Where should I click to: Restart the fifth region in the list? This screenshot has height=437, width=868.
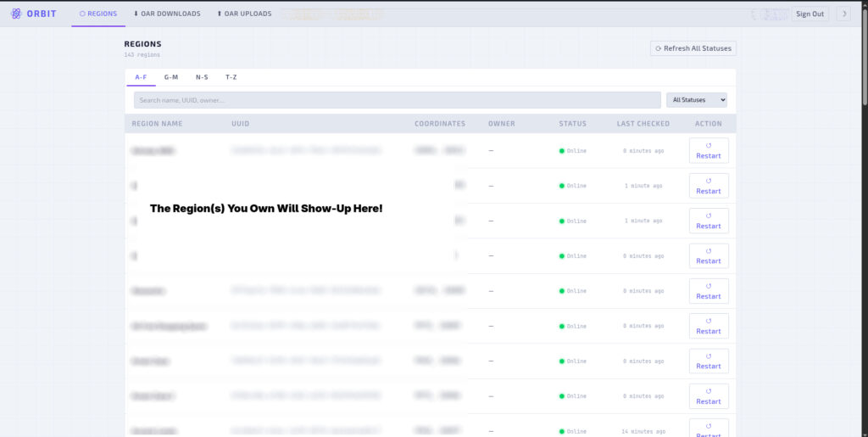click(x=708, y=291)
